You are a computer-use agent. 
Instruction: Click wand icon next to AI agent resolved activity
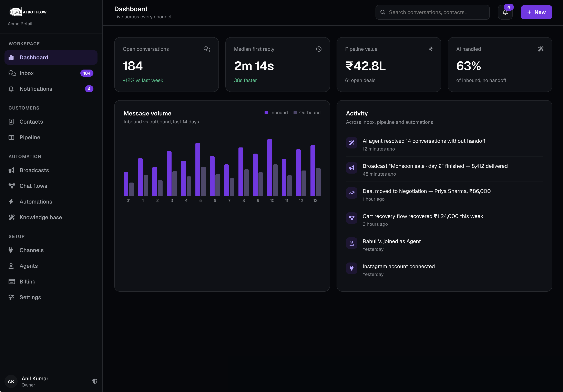[x=351, y=143]
